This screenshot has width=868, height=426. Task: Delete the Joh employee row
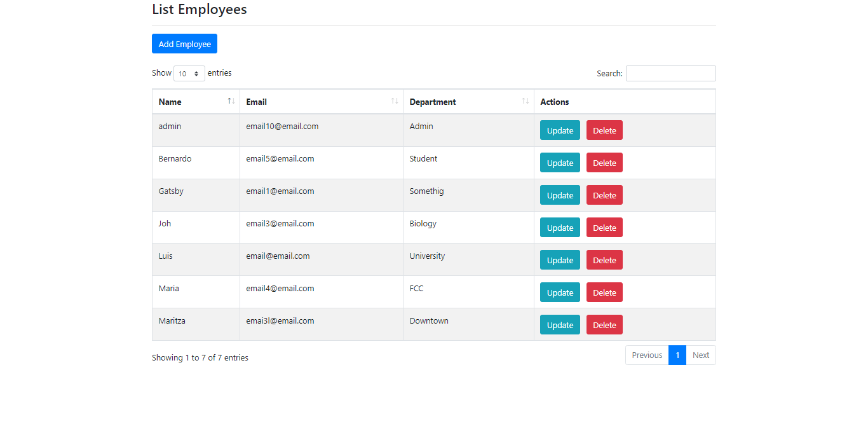click(x=604, y=228)
